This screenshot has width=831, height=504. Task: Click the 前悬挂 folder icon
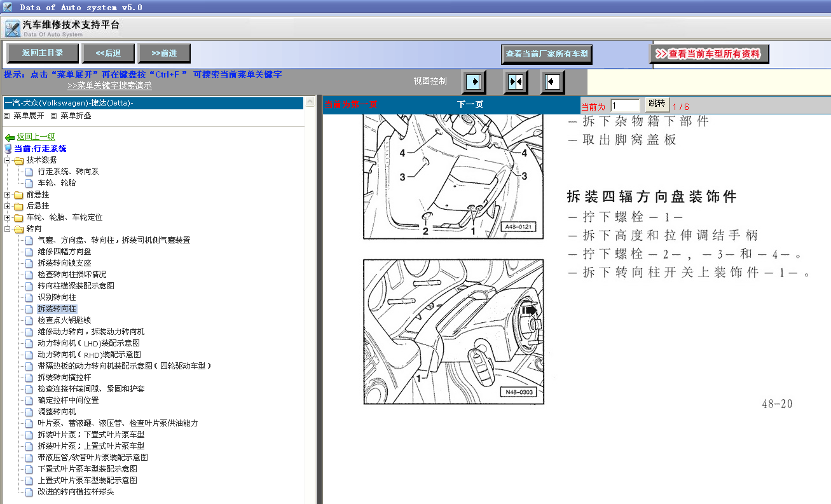(18, 194)
